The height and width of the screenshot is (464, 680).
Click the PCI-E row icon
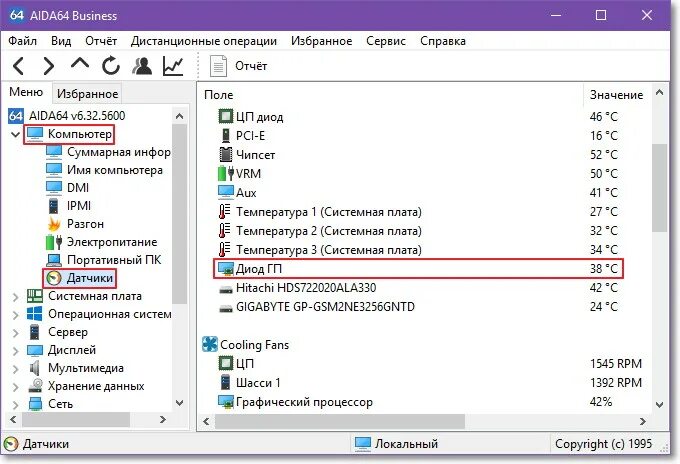click(x=226, y=135)
